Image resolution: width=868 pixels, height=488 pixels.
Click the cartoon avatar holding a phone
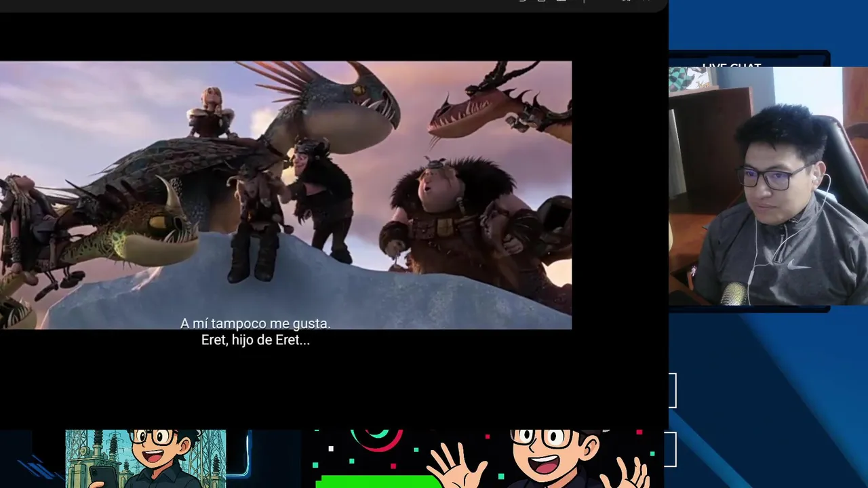coord(146,459)
